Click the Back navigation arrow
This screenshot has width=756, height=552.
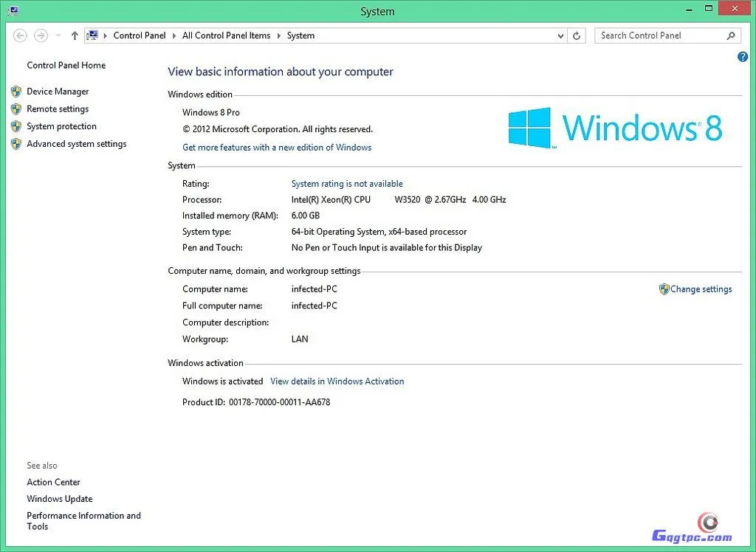click(x=20, y=35)
